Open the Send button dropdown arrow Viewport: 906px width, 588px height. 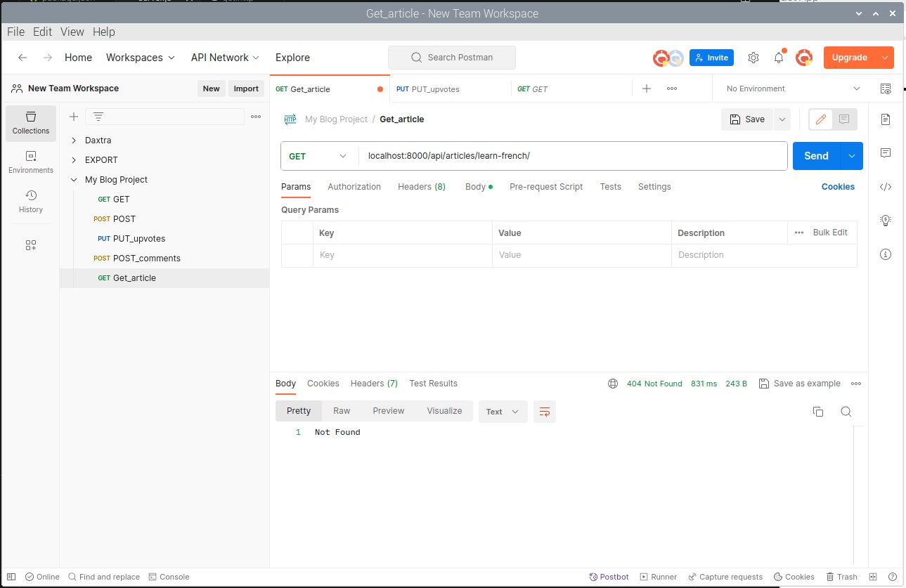(852, 156)
